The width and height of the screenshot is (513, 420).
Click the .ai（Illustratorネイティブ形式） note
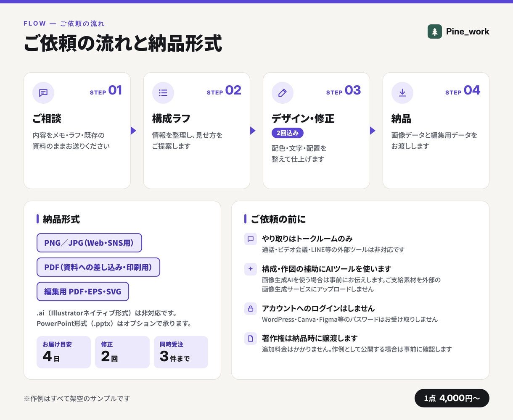[x=107, y=313]
